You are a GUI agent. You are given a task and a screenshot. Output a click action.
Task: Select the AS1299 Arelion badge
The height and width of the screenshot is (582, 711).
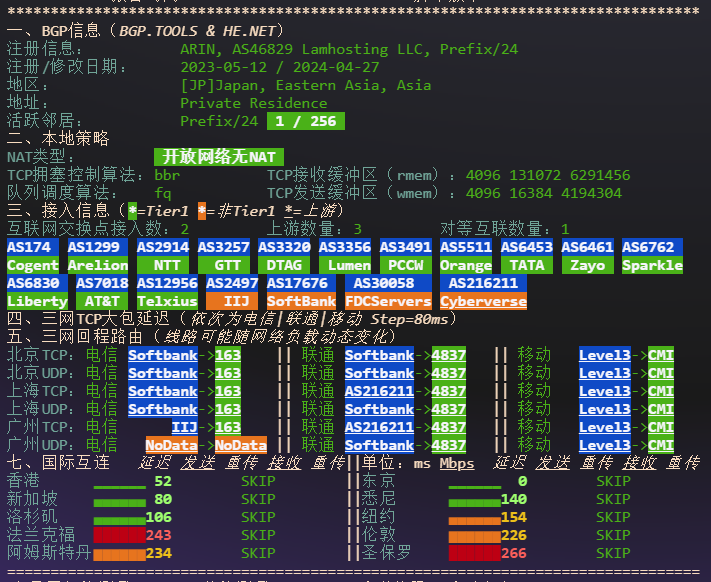click(x=98, y=256)
